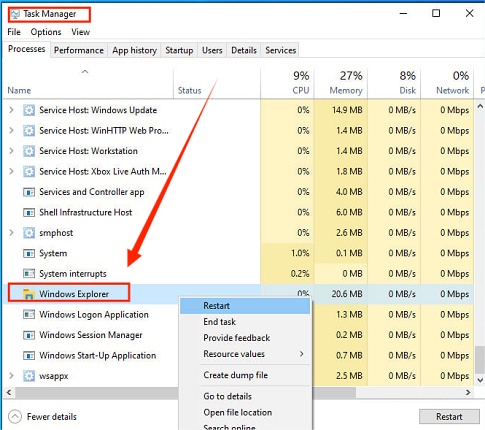
Task: Sort by the Status column header
Action: coord(189,90)
